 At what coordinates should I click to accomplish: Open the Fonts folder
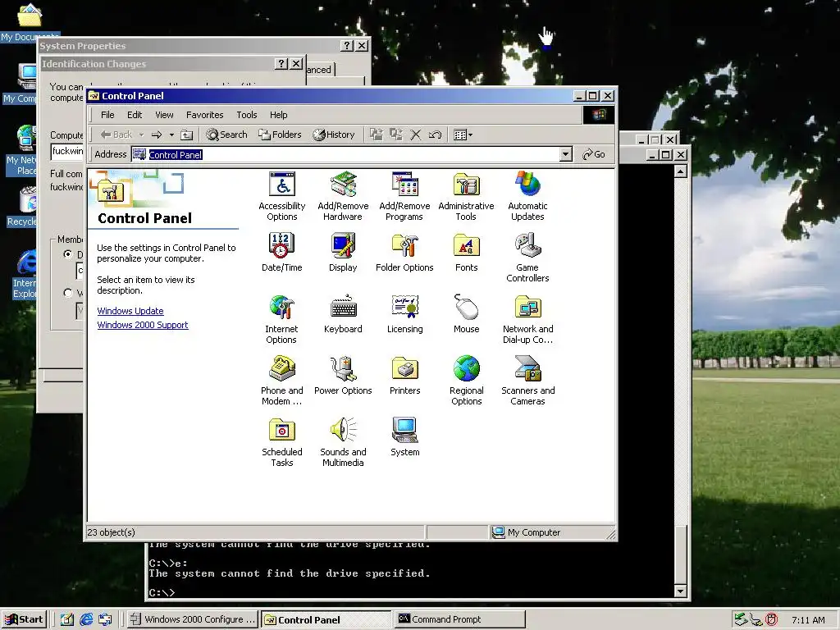[466, 253]
